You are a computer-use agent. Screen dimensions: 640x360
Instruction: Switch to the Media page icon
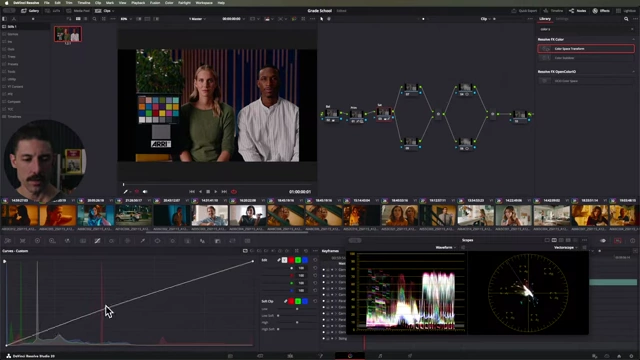(230, 356)
